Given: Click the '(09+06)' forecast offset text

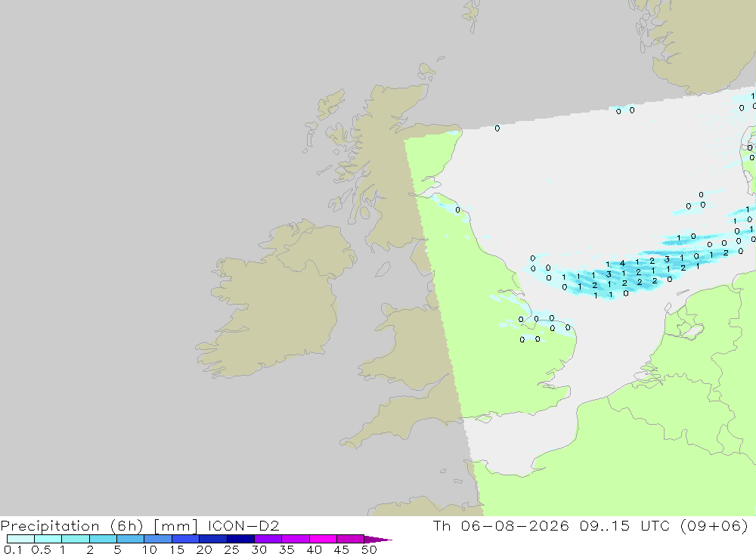Looking at the screenshot, I should [714, 525].
